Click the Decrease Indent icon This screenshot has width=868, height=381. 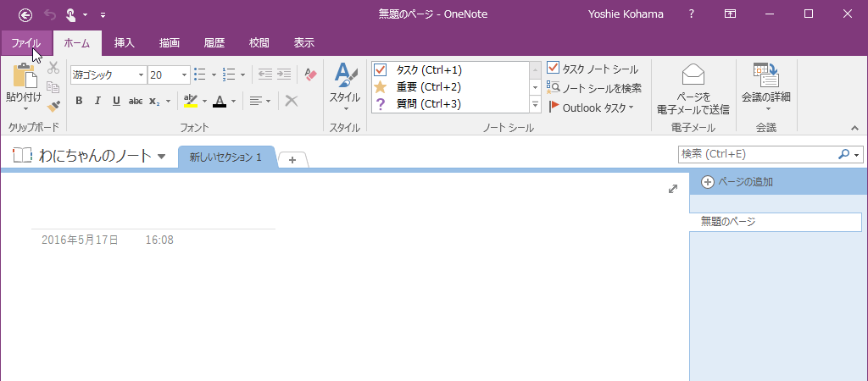click(x=265, y=75)
